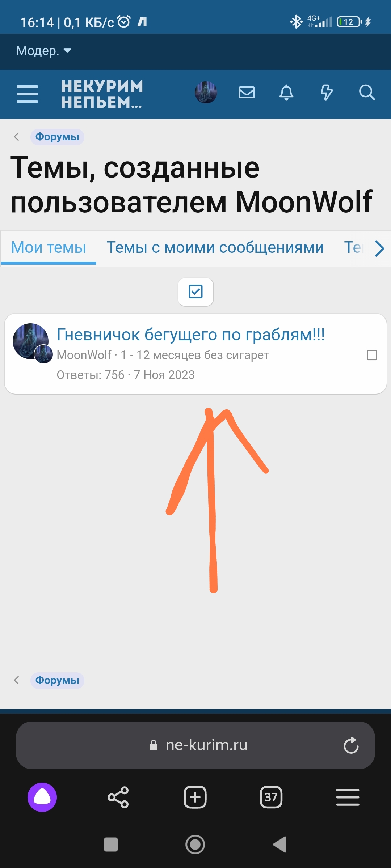Open the browser menu with three lines
Screen dimensions: 391x868
click(348, 797)
